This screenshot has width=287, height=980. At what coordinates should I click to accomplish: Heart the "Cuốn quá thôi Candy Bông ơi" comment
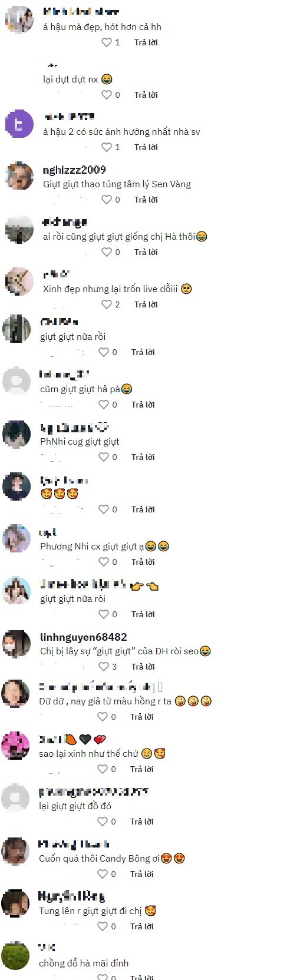pos(103,874)
